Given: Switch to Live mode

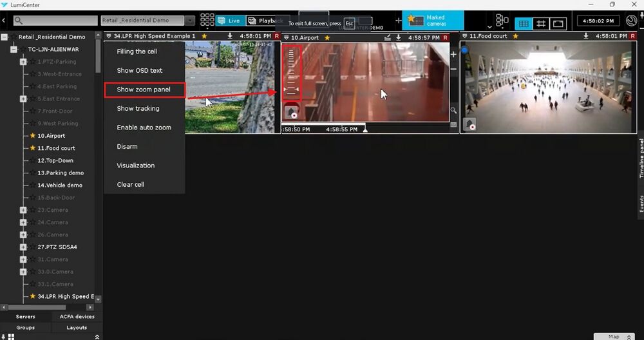Looking at the screenshot, I should (x=229, y=21).
